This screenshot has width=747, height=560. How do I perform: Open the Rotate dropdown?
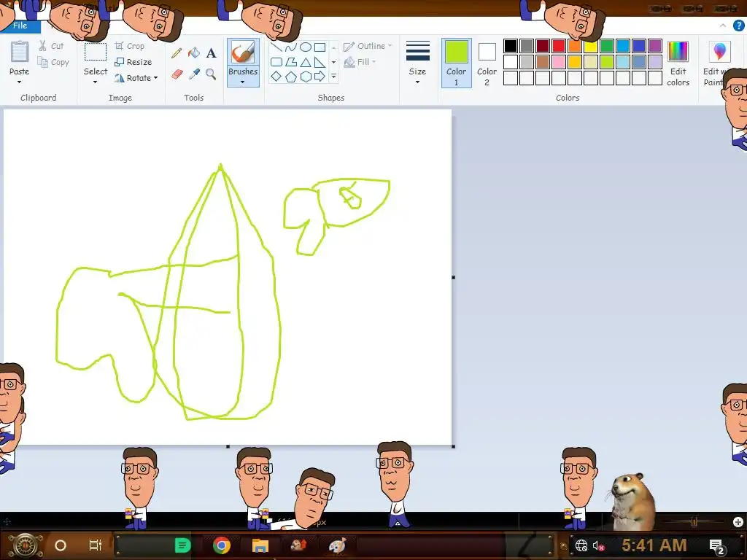pos(136,78)
